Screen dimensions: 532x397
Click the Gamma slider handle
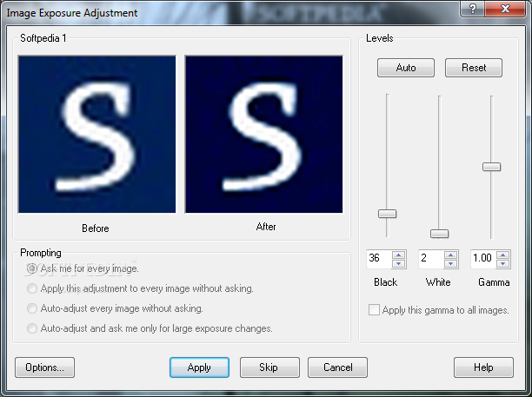click(x=491, y=167)
